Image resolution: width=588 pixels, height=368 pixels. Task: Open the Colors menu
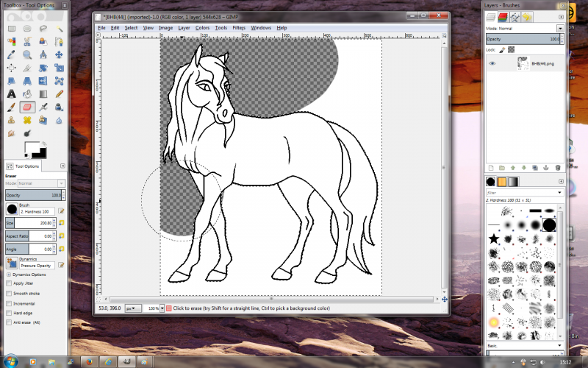pyautogui.click(x=202, y=28)
